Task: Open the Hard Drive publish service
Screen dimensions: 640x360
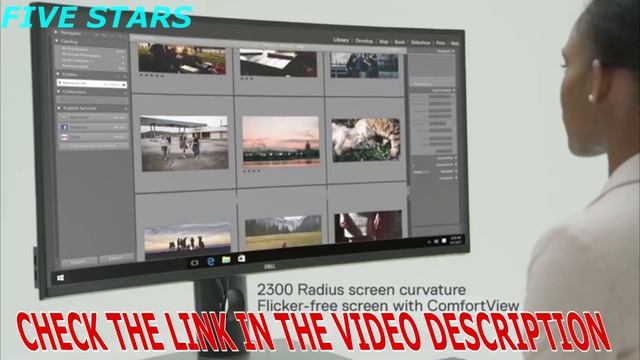Action: 93,118
